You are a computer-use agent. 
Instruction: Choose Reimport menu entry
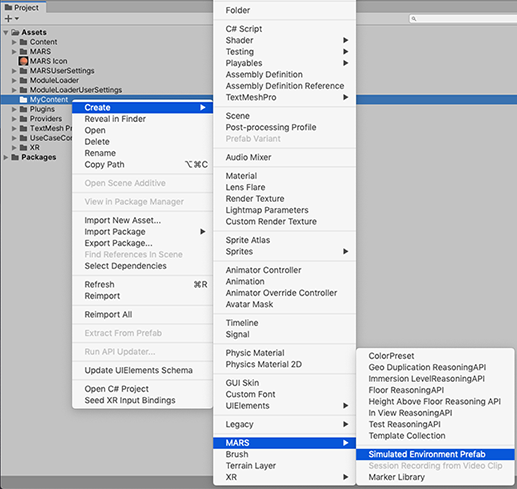(143, 296)
